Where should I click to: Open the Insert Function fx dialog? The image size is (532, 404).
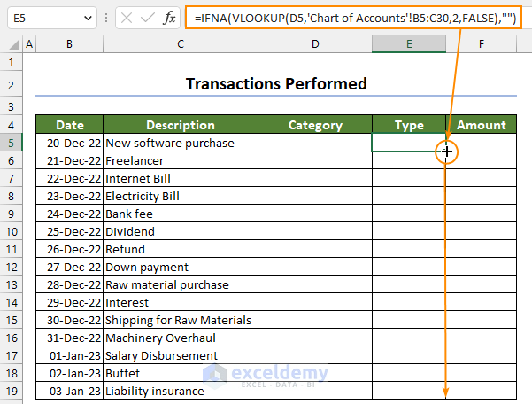click(x=169, y=18)
